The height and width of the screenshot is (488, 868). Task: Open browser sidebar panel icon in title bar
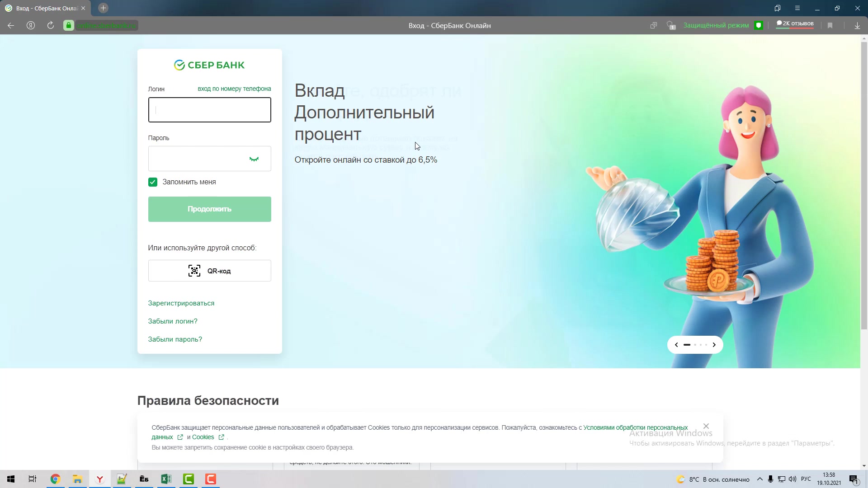pos(778,8)
